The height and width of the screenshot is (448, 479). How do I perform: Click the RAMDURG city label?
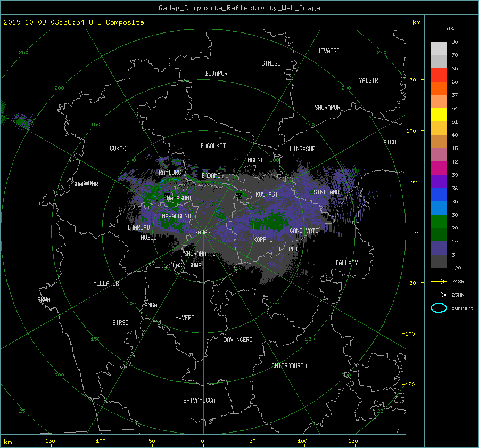pos(170,173)
